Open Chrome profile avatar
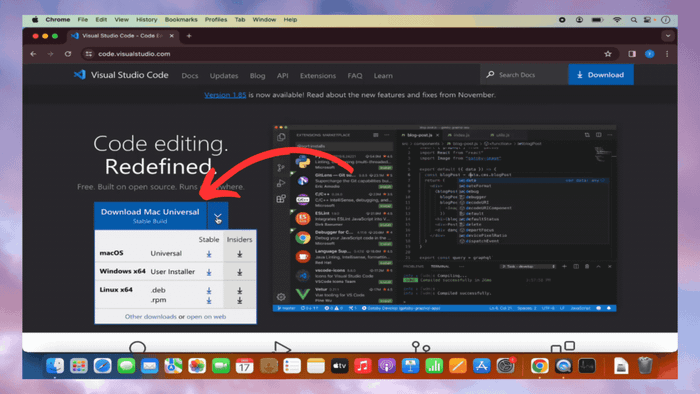This screenshot has width=700, height=394. pos(650,54)
